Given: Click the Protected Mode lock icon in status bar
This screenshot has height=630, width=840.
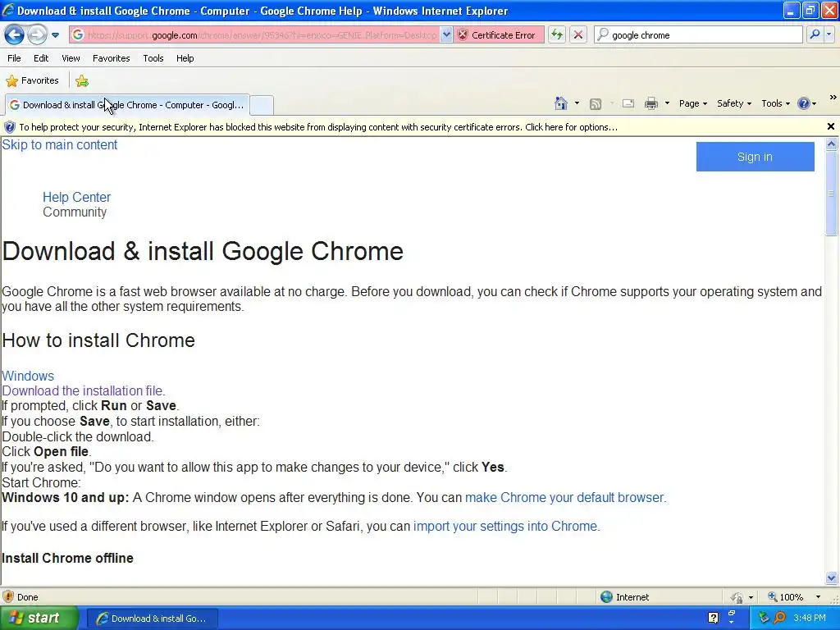Looking at the screenshot, I should click(737, 597).
